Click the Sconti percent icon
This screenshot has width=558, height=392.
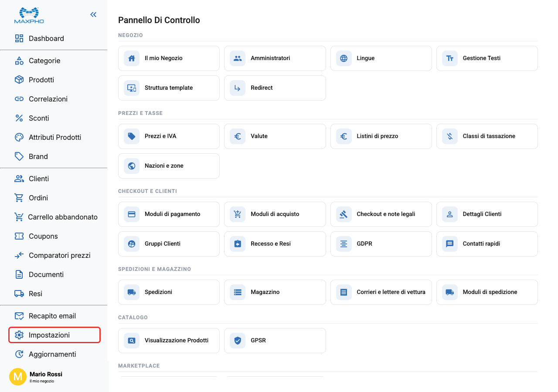coord(19,118)
